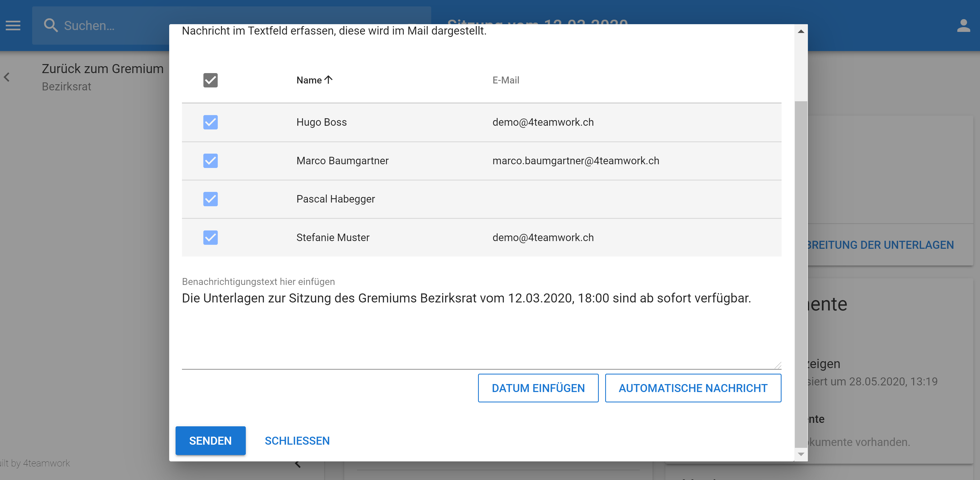This screenshot has height=480, width=980.
Task: Uncheck Stefanie Muster recipient
Action: coord(210,238)
